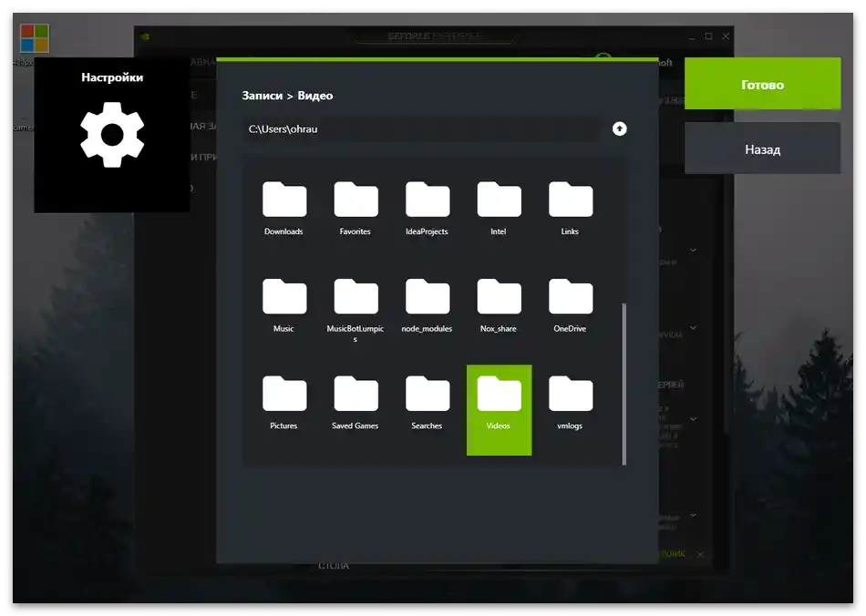Open the Links folder
Image resolution: width=866 pixels, height=616 pixels.
(x=570, y=209)
